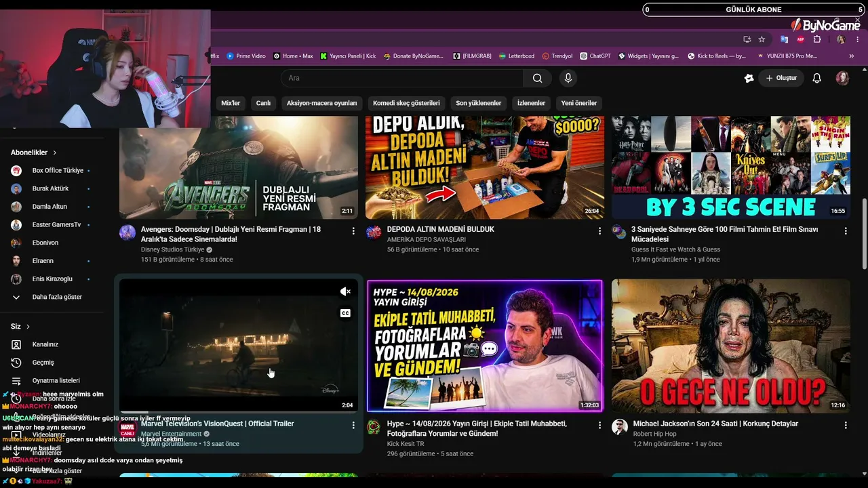Start voice search with the microphone icon
868x488 pixels.
click(568, 78)
